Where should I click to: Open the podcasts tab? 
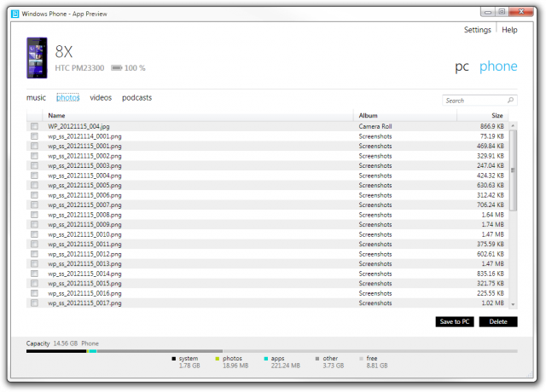pos(136,98)
